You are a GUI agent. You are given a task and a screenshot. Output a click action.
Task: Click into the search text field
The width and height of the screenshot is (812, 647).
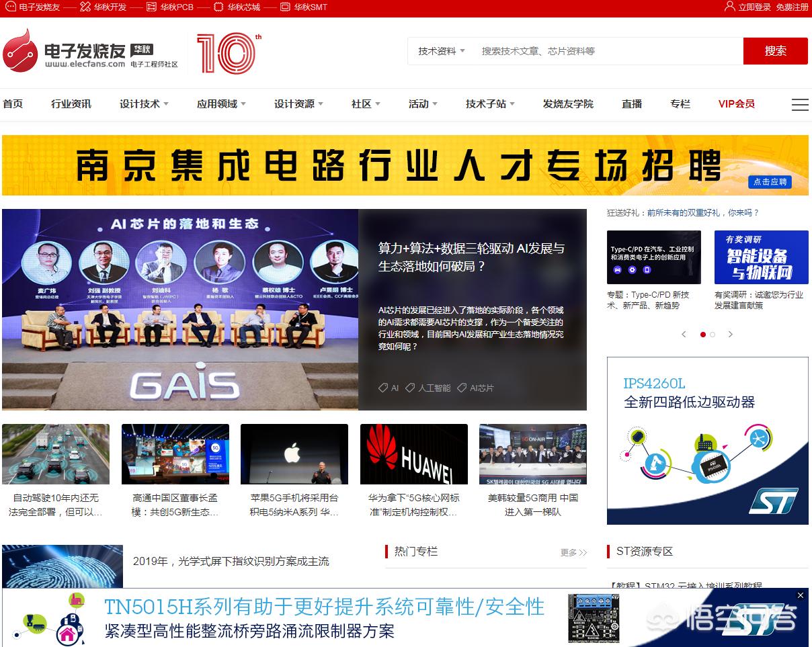(608, 51)
